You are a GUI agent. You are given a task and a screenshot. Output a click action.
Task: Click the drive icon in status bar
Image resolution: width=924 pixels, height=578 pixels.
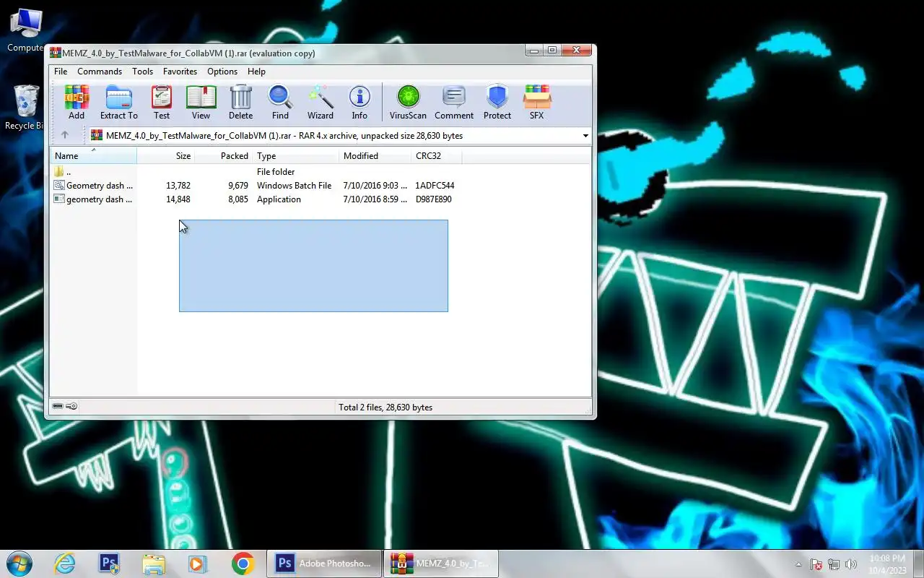[x=58, y=407]
